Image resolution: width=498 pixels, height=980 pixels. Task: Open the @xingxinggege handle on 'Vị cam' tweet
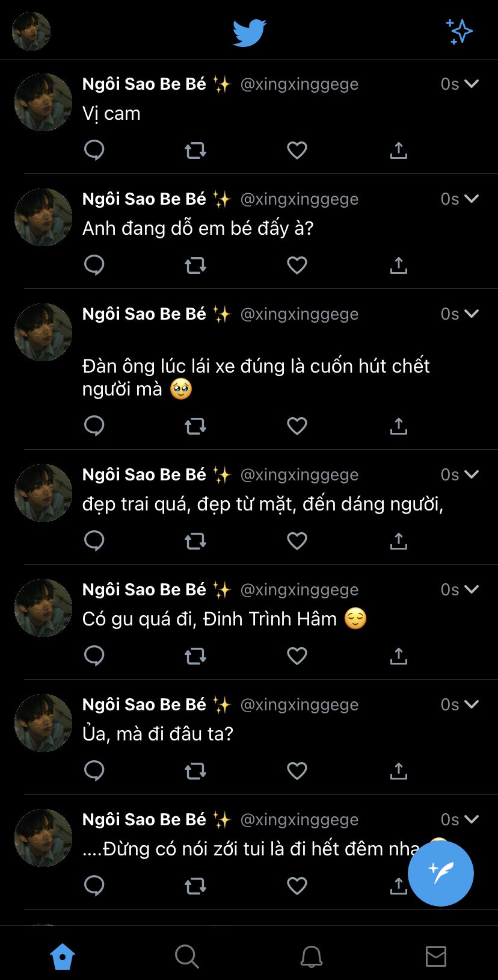299,84
